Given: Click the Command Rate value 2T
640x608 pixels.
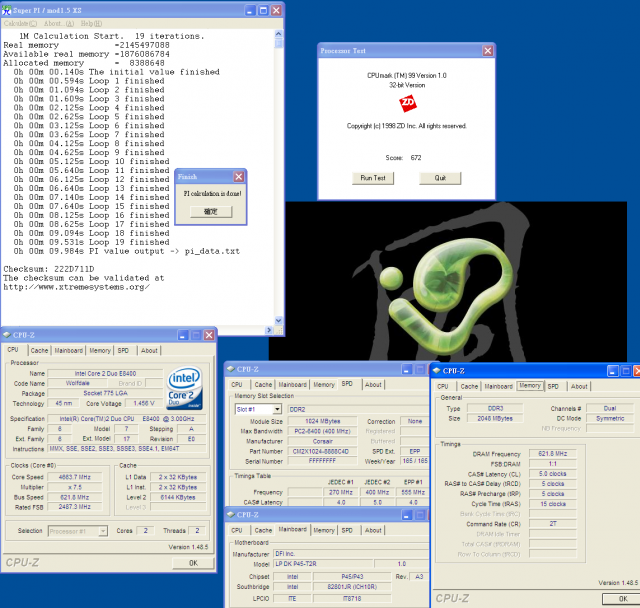Looking at the screenshot, I should pos(553,524).
